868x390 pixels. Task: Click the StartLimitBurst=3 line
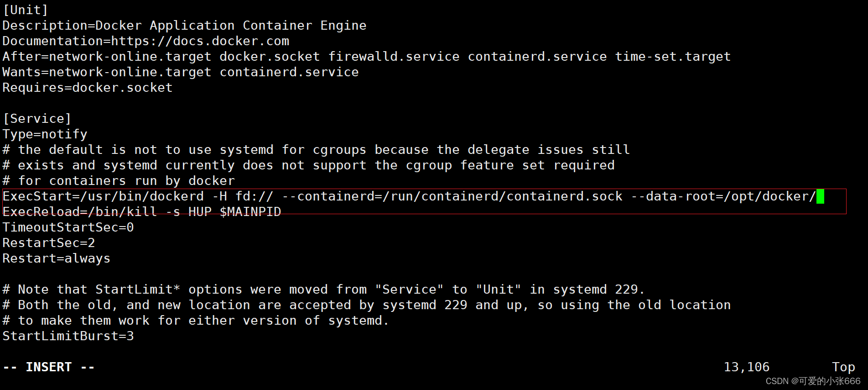(x=68, y=336)
